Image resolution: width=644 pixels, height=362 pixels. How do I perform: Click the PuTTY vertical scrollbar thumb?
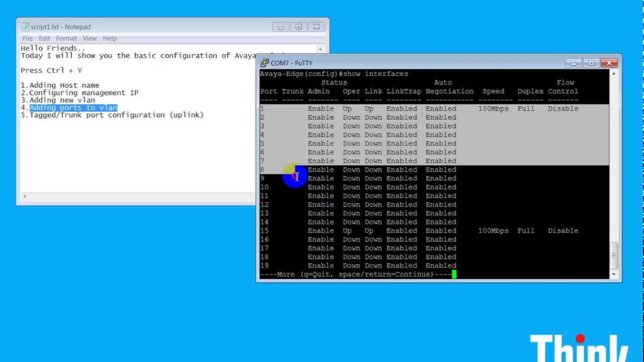click(614, 256)
